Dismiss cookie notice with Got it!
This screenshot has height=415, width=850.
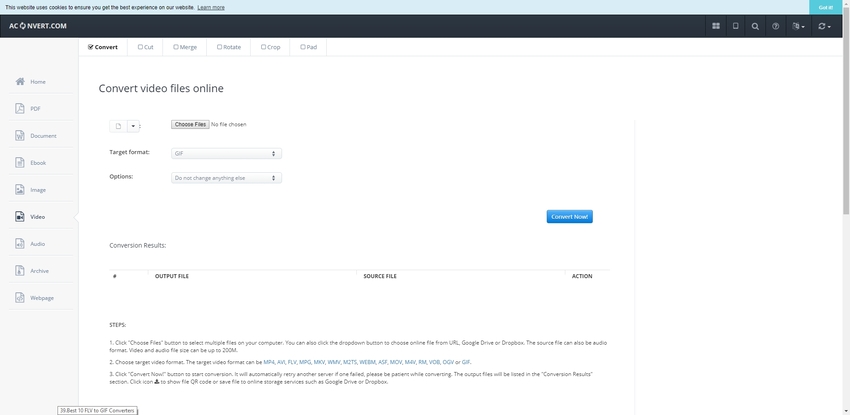825,7
